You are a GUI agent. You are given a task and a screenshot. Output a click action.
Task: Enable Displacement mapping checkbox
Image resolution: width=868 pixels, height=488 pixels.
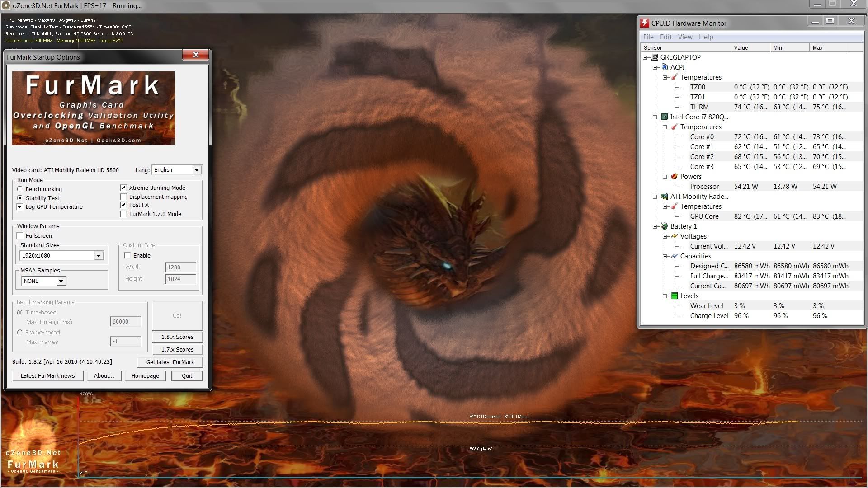pyautogui.click(x=123, y=197)
